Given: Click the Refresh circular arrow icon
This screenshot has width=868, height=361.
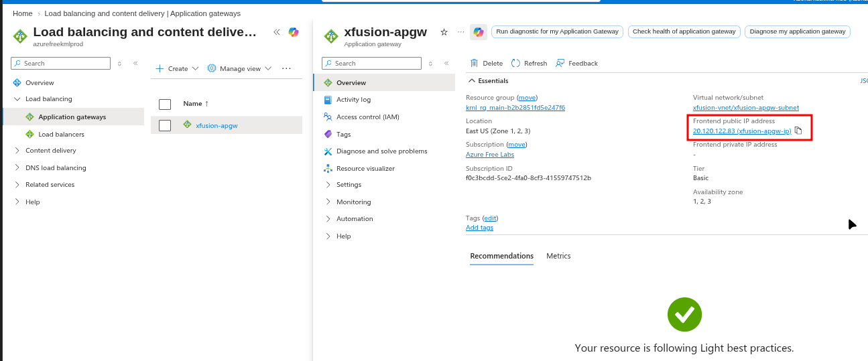Looking at the screenshot, I should pos(515,63).
